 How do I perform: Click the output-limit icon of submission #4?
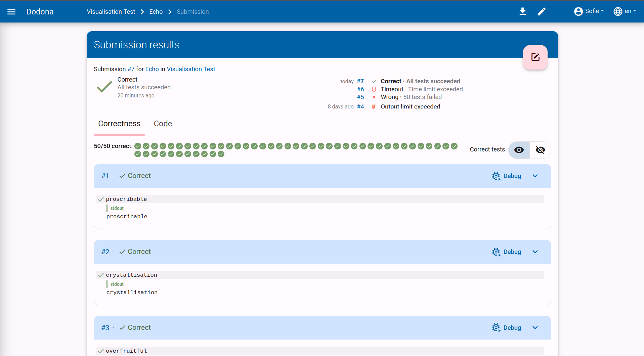[x=374, y=106]
